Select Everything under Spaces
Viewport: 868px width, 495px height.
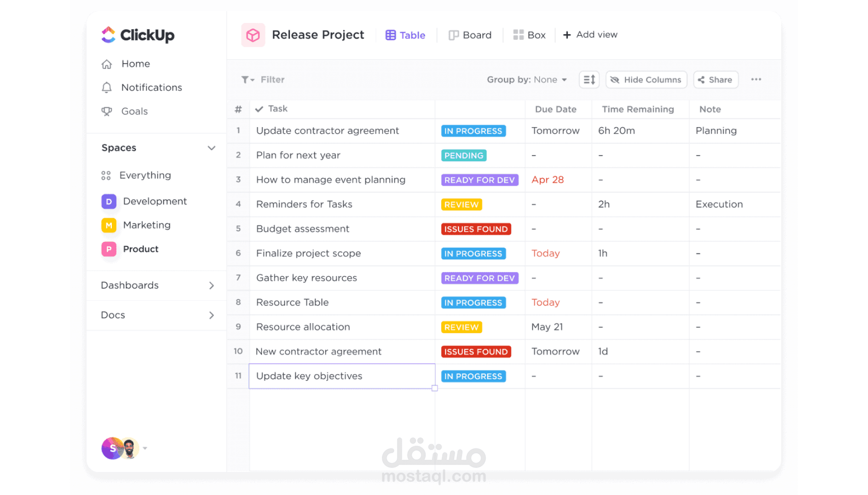tap(136, 175)
